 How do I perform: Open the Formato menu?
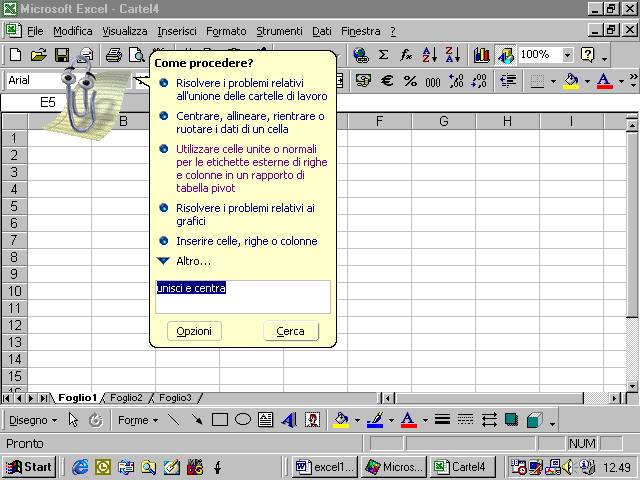(x=226, y=31)
